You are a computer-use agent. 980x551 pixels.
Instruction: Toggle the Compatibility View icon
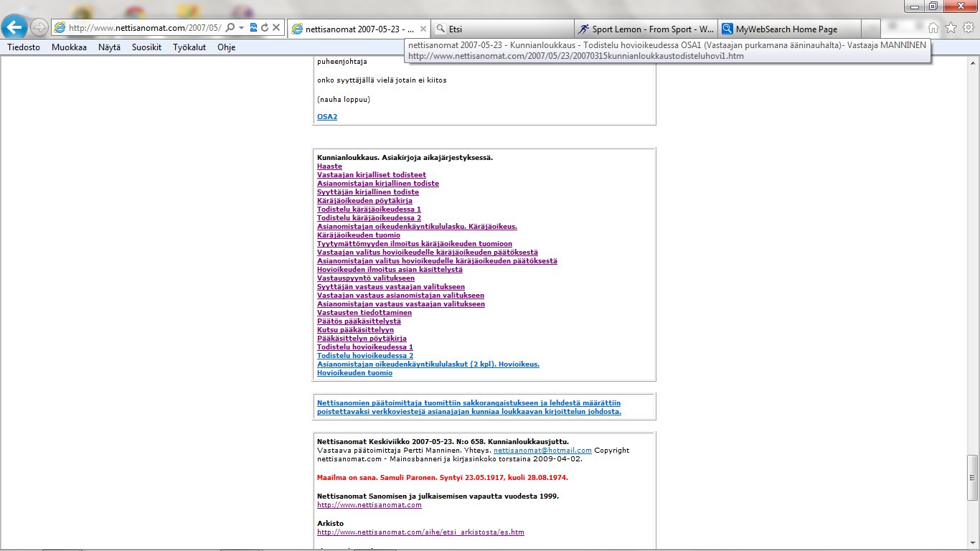pyautogui.click(x=254, y=28)
